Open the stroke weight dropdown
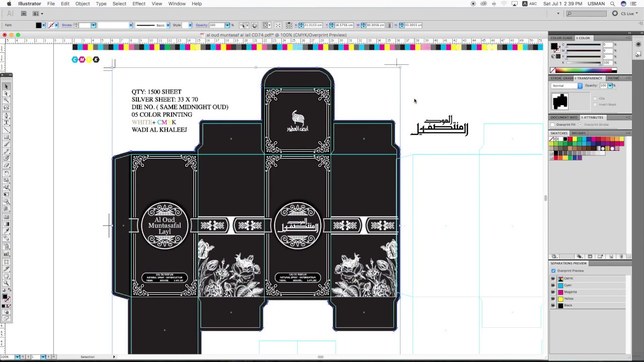This screenshot has width=644, height=362. 93,25
